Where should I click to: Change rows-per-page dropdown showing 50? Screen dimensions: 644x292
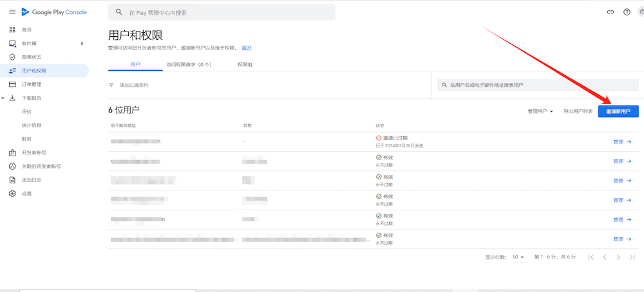pyautogui.click(x=518, y=257)
